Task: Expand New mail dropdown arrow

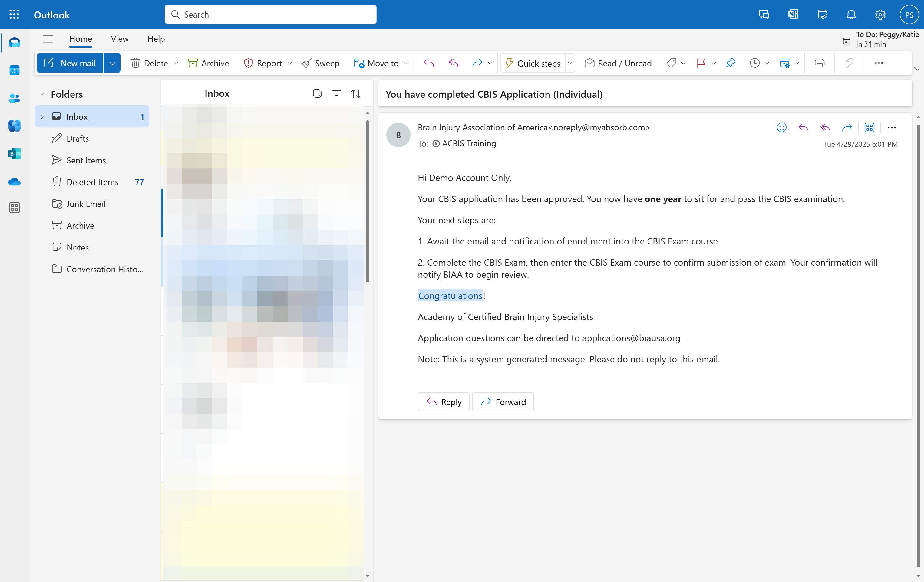Action: [112, 63]
